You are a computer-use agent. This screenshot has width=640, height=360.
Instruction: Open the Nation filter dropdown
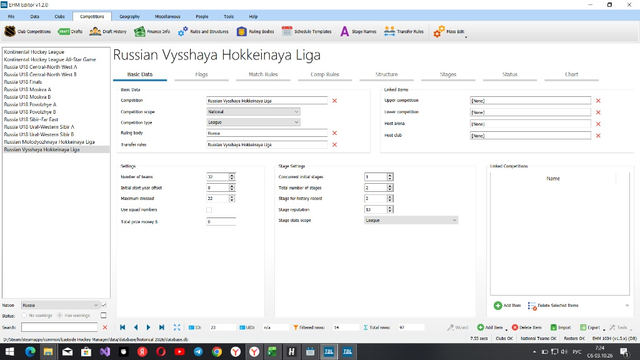coord(60,305)
